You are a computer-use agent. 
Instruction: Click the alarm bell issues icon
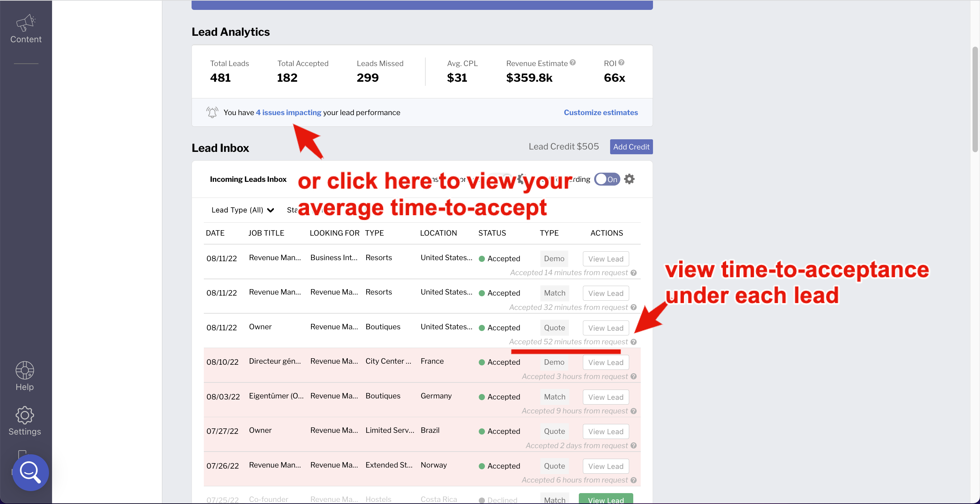[x=212, y=112]
